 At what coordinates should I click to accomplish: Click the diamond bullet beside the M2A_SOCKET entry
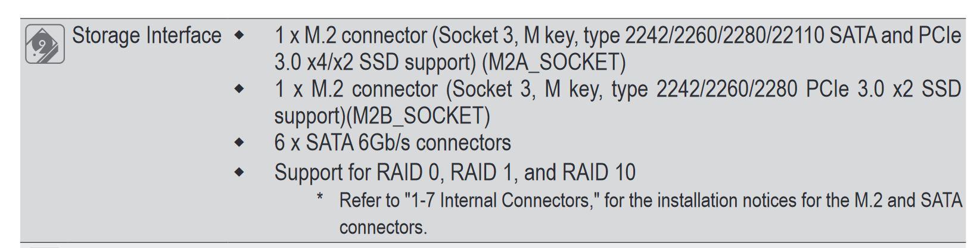point(239,36)
